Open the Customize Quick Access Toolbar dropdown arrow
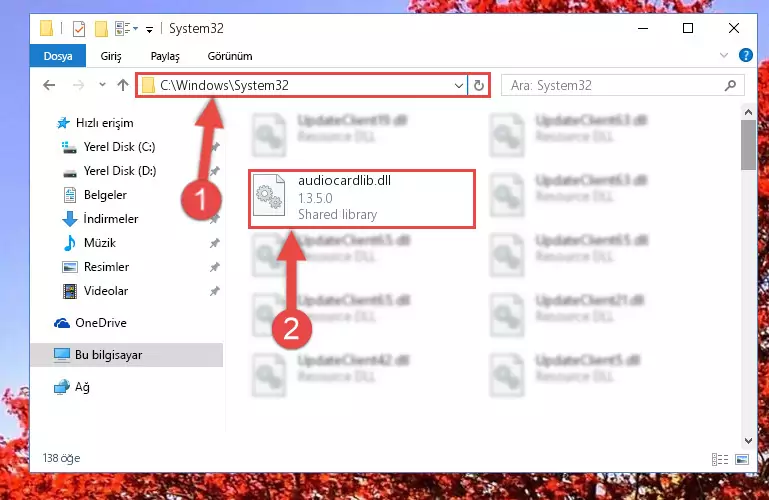Screen dimensions: 769x500 tap(149, 30)
